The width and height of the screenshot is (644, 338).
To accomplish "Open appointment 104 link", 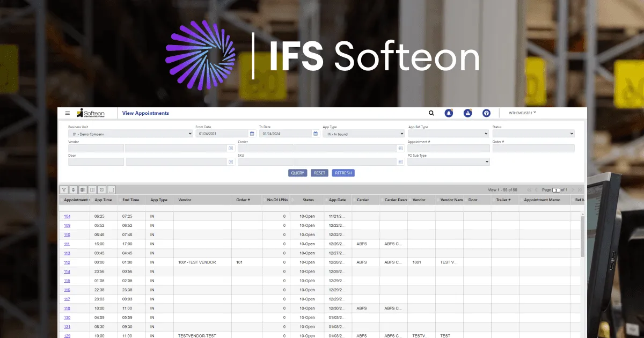I will click(x=67, y=216).
